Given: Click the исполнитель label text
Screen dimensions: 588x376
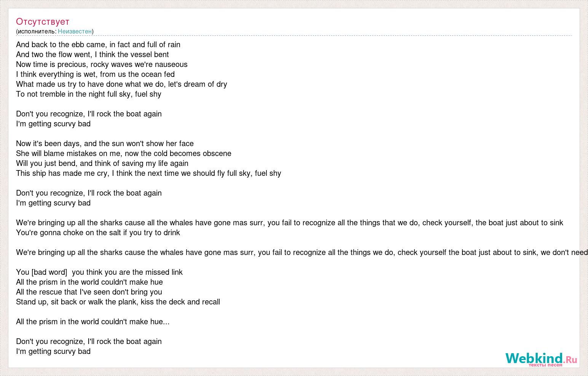Looking at the screenshot, I should (36, 31).
